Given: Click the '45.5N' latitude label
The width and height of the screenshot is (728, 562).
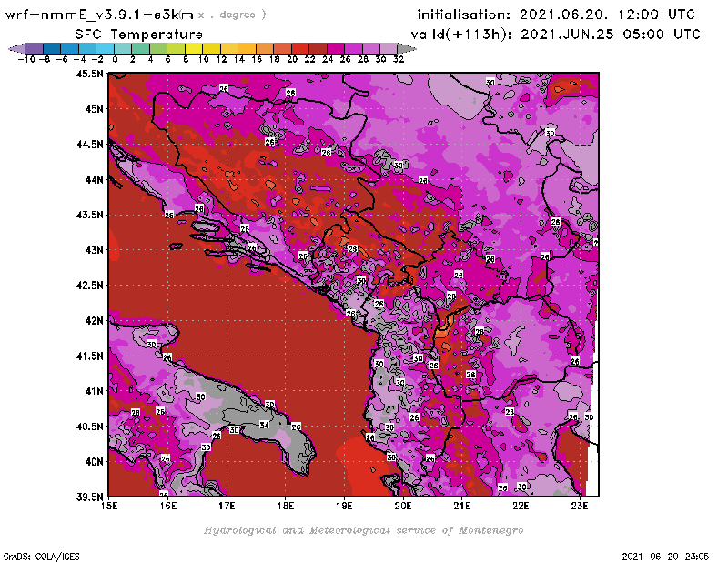Looking at the screenshot, I should 89,74.
